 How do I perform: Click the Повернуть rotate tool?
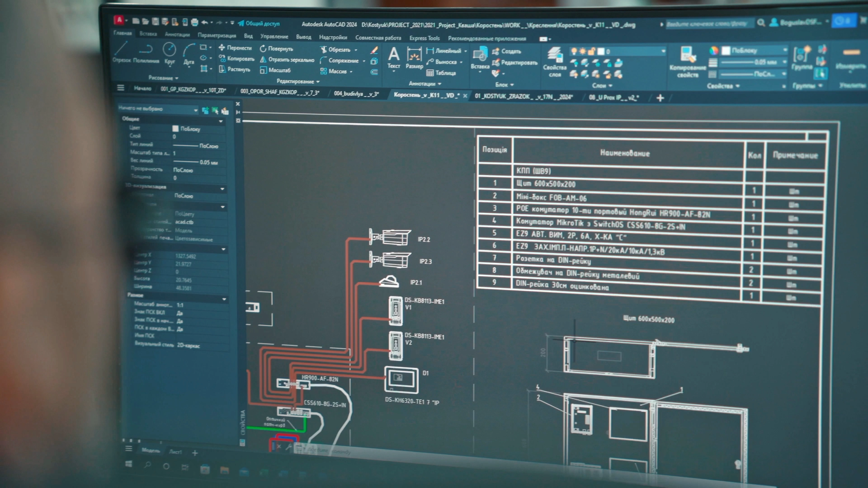pyautogui.click(x=276, y=49)
